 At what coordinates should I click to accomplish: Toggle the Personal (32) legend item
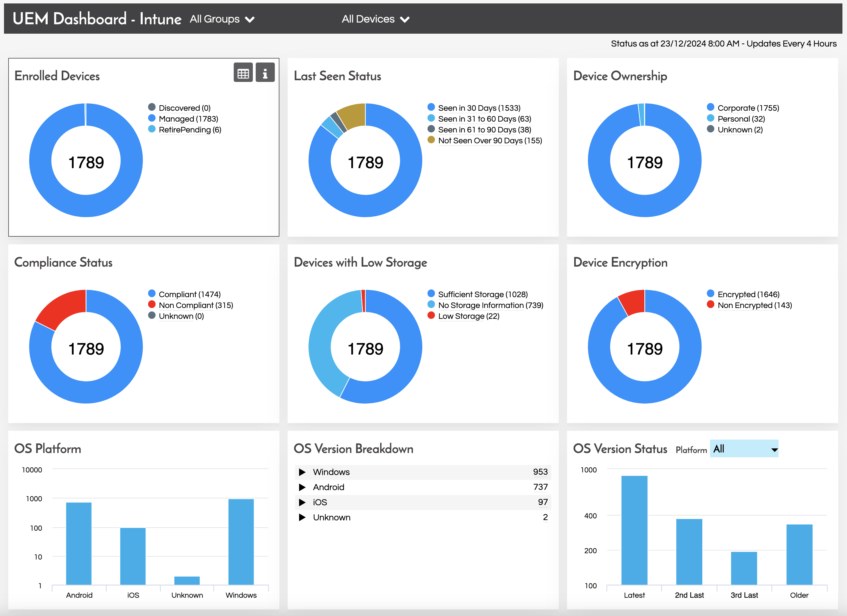point(736,119)
